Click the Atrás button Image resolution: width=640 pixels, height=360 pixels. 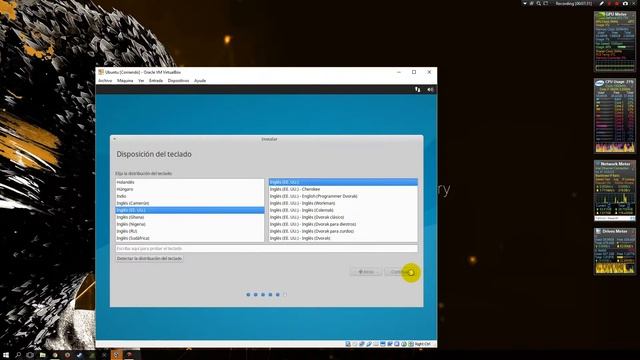(x=366, y=272)
